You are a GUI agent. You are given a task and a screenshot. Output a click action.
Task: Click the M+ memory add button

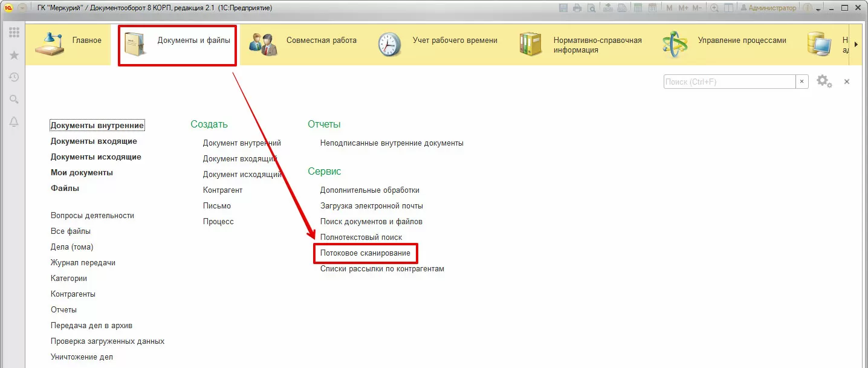(x=684, y=8)
